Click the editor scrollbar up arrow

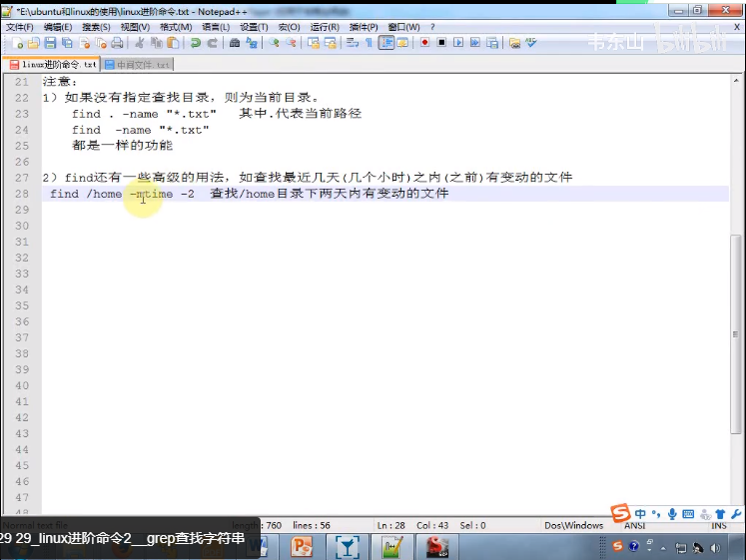[736, 80]
